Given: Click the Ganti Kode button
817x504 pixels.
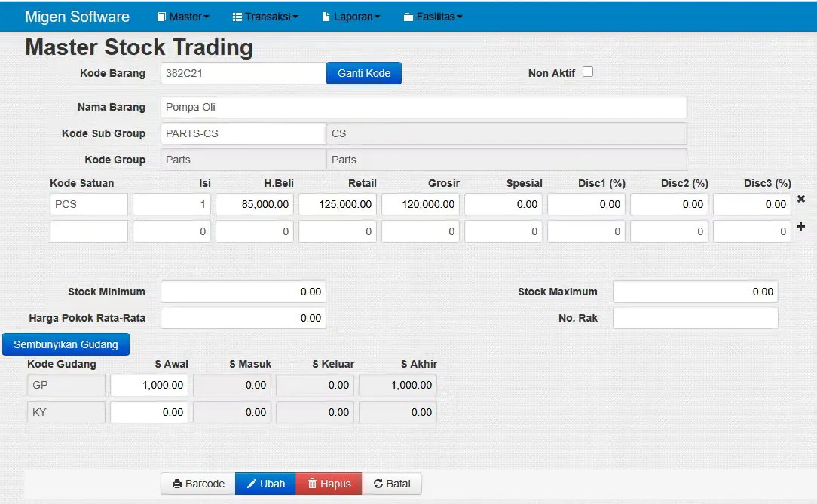Looking at the screenshot, I should (x=364, y=73).
